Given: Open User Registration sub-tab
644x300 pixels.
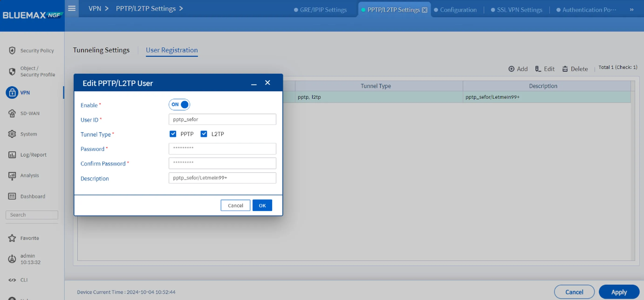Looking at the screenshot, I should [x=172, y=50].
